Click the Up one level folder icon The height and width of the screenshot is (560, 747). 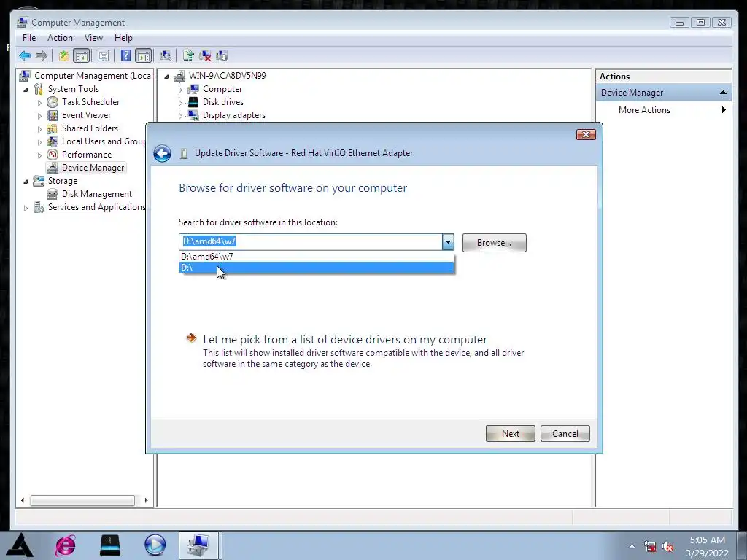point(64,55)
